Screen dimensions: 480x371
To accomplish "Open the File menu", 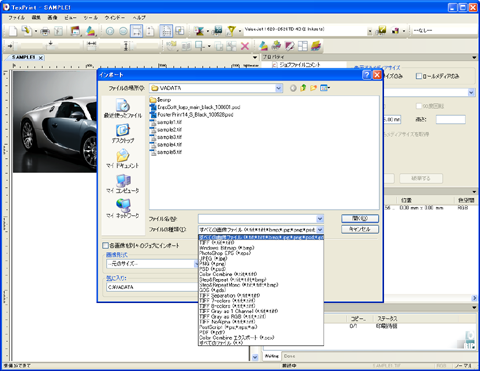I will click(x=16, y=17).
